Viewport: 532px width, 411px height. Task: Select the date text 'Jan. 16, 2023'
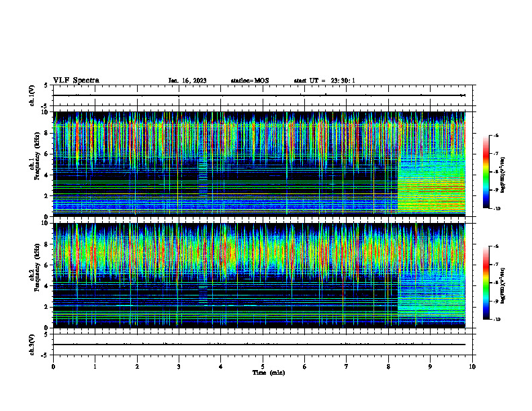point(187,81)
